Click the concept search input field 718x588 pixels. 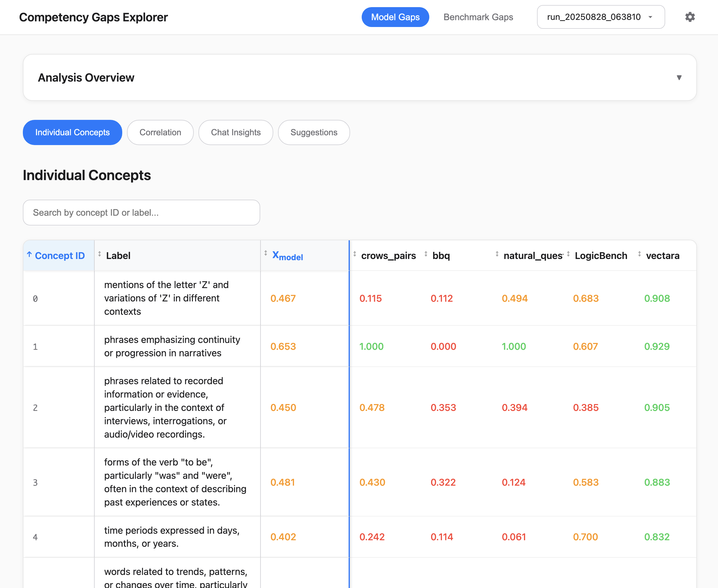click(x=141, y=213)
